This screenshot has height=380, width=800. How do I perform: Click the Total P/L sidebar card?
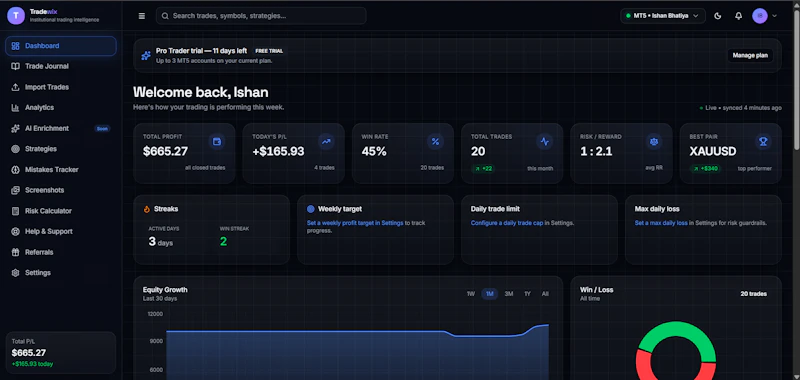(61, 352)
